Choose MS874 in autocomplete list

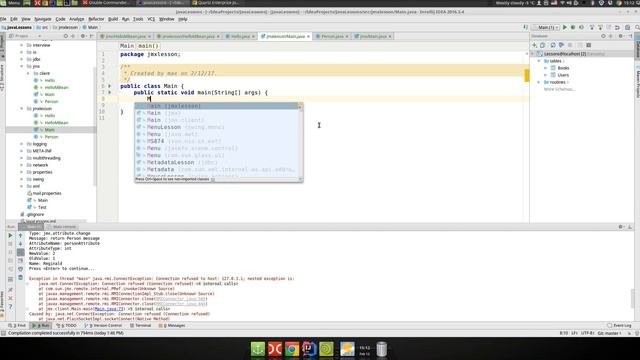pos(219,141)
